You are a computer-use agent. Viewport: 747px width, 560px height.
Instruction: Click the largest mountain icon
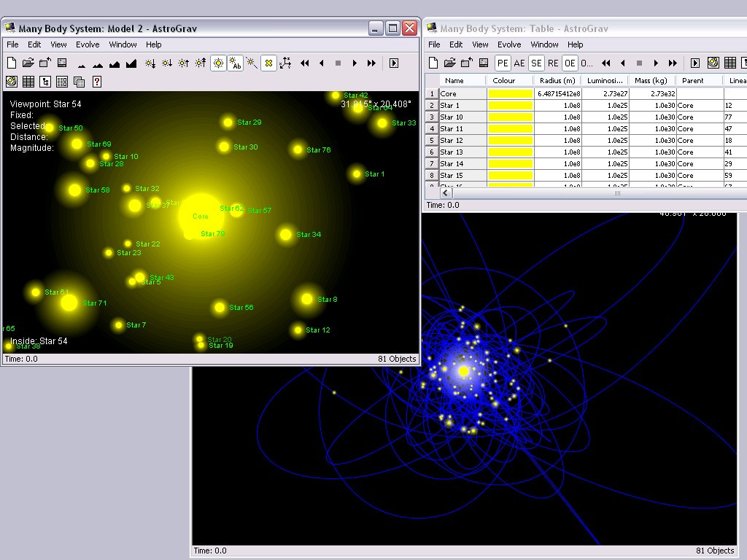(x=131, y=64)
